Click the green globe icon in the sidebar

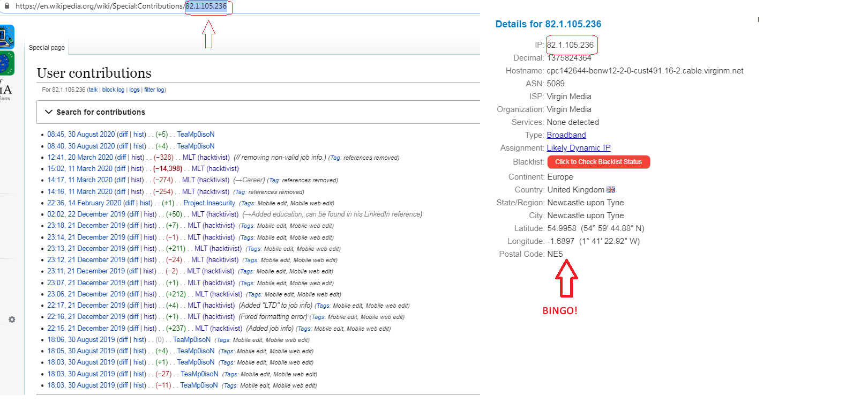[x=6, y=63]
